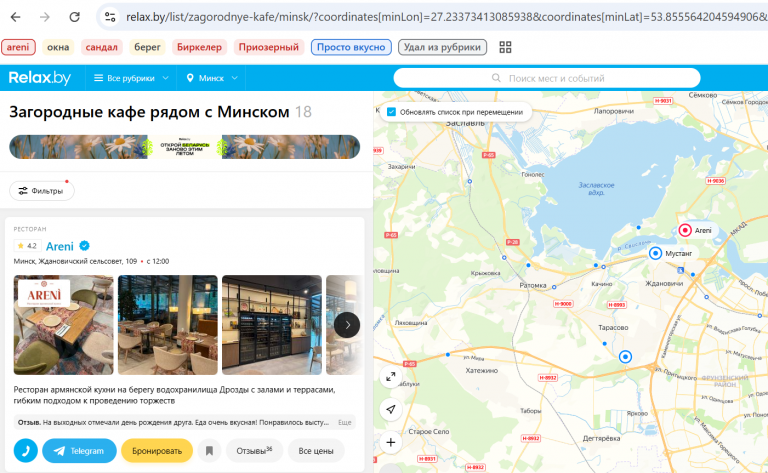The height and width of the screenshot is (473, 768).
Task: Open the Все цены price list
Action: (x=316, y=451)
